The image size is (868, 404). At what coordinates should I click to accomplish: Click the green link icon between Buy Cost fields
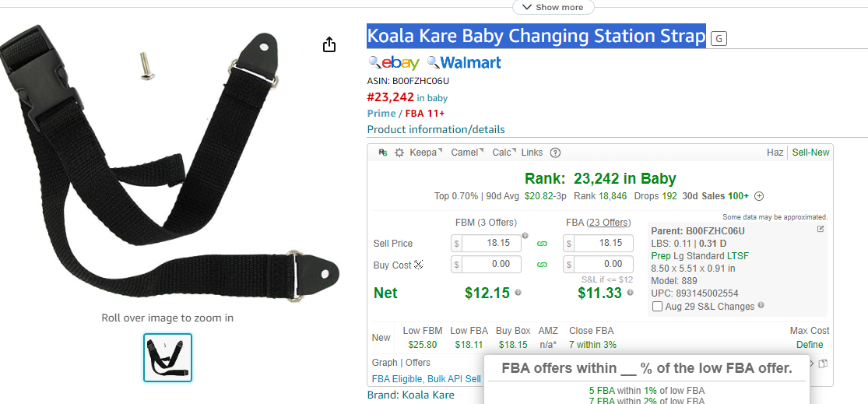pos(543,265)
